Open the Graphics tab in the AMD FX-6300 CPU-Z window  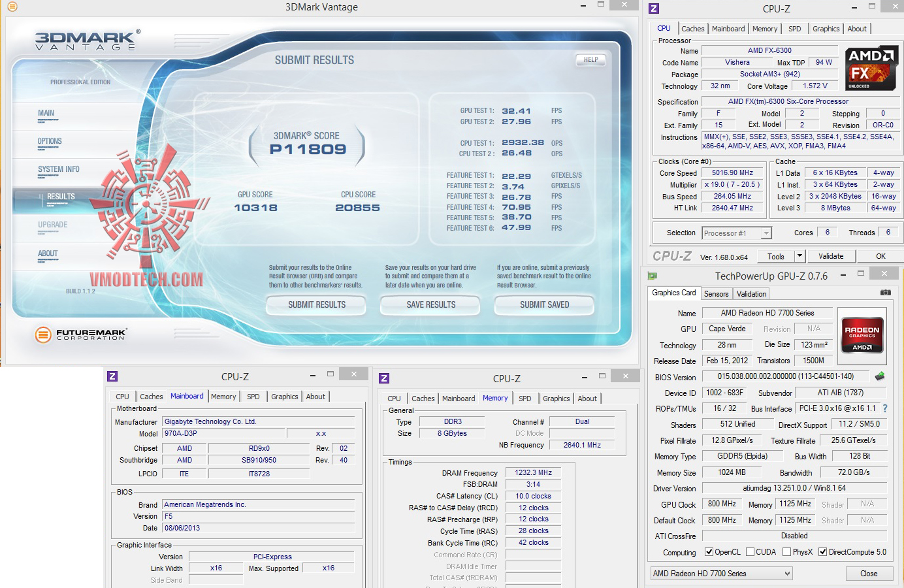pyautogui.click(x=826, y=29)
